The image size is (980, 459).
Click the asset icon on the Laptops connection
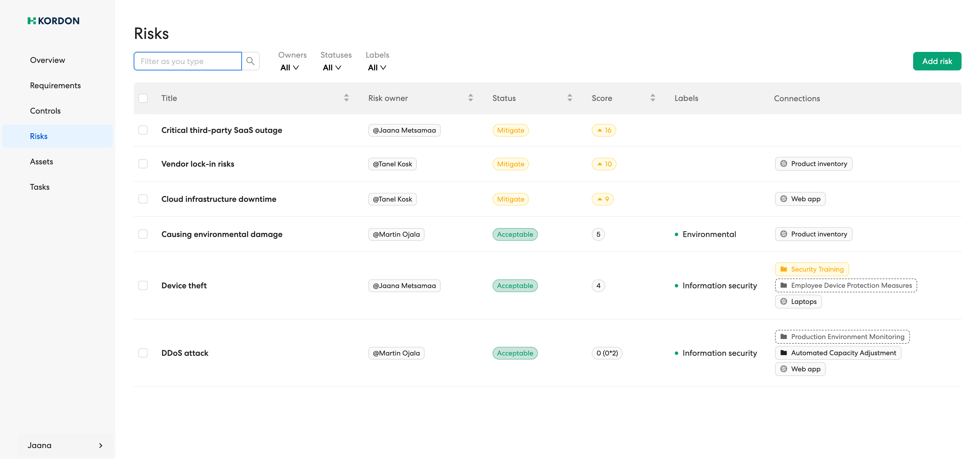click(x=784, y=301)
